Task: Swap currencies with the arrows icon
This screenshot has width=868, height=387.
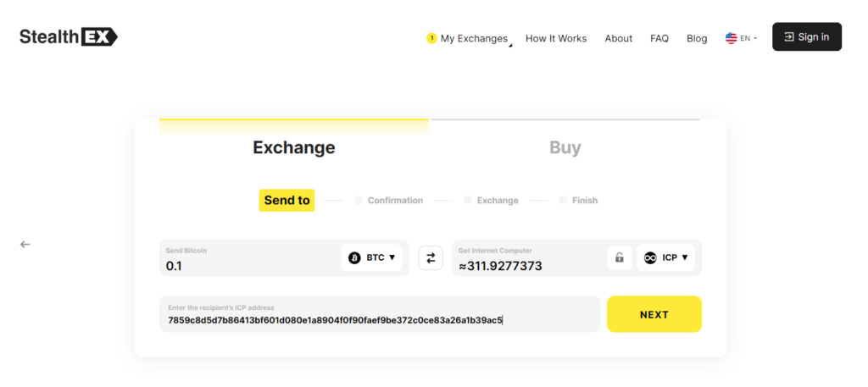Action: 431,257
